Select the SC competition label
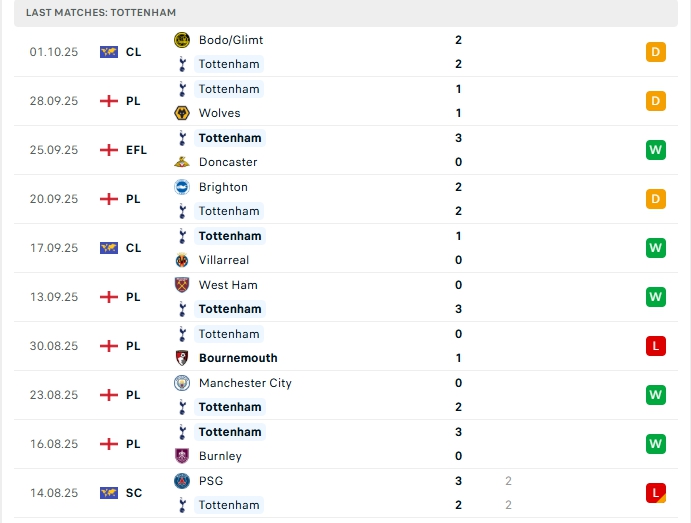 pyautogui.click(x=134, y=493)
